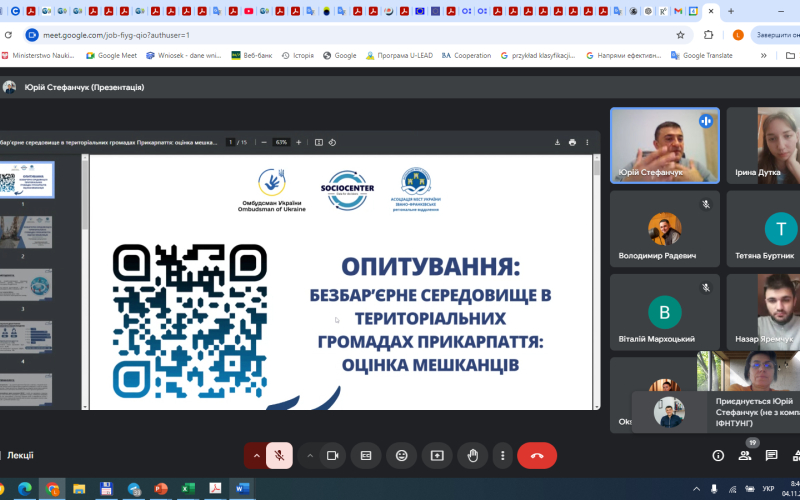The image size is (800, 500).
Task: Select PDF page 4 thumbnail
Action: coord(26,337)
